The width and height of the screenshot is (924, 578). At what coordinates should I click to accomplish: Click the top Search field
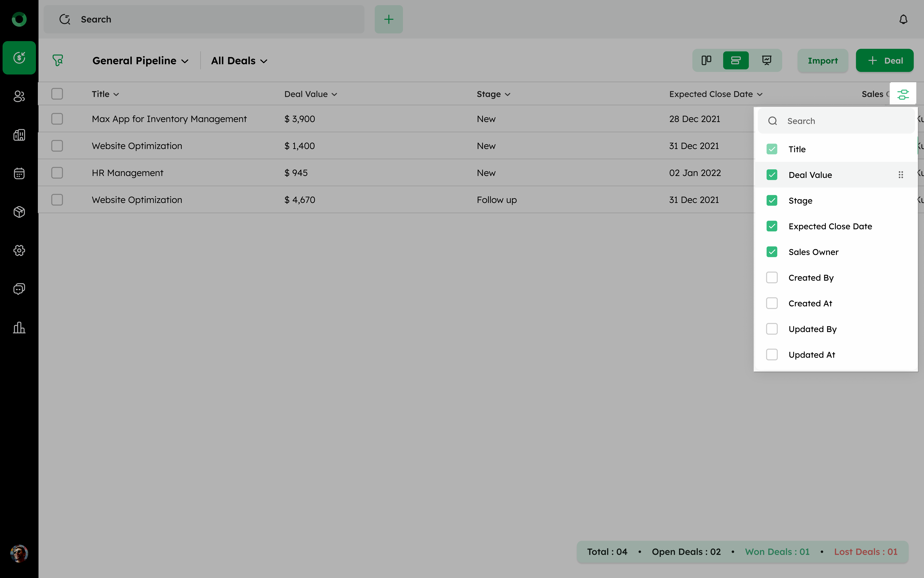(204, 19)
